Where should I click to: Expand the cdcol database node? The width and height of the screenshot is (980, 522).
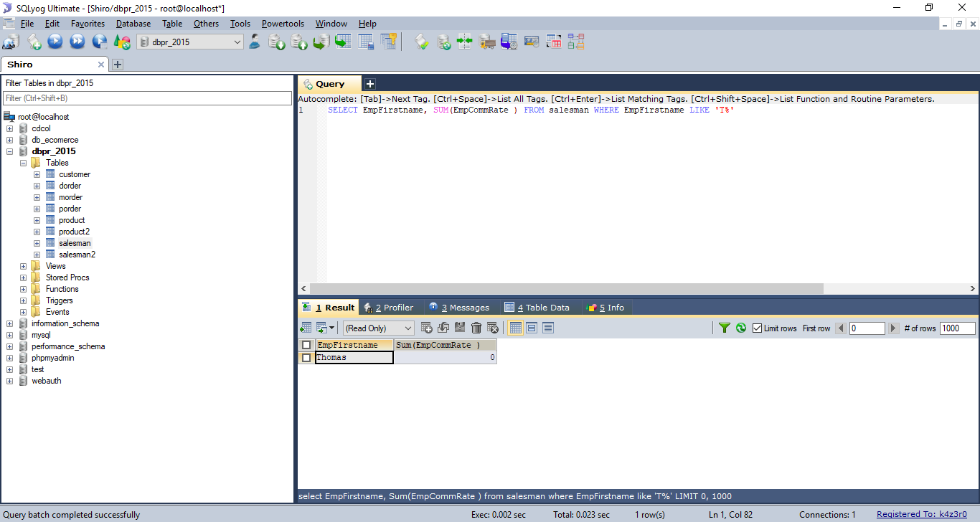[x=9, y=128]
